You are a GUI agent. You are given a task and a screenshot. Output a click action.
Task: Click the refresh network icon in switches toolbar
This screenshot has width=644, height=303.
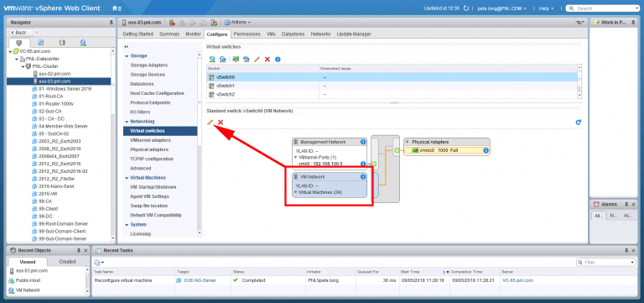(222, 60)
